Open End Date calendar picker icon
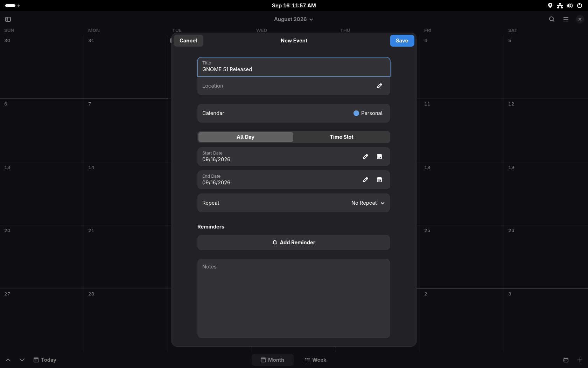 click(379, 180)
